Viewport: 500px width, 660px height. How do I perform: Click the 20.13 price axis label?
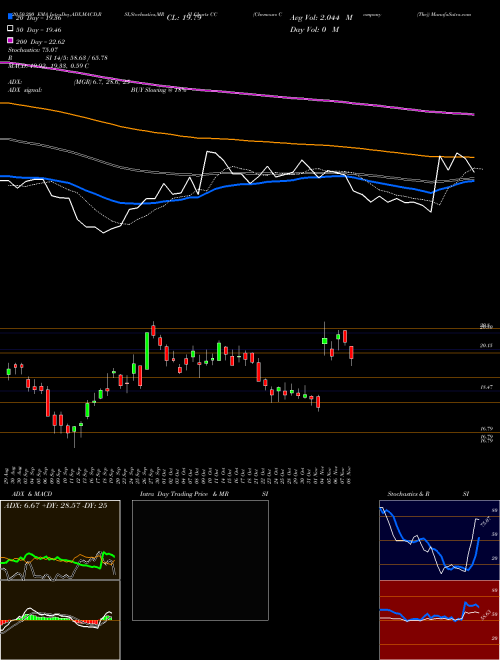coord(486,346)
